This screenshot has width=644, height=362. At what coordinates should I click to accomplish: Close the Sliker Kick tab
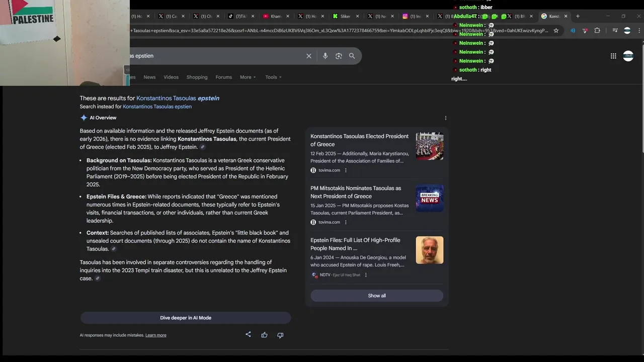pos(358,16)
